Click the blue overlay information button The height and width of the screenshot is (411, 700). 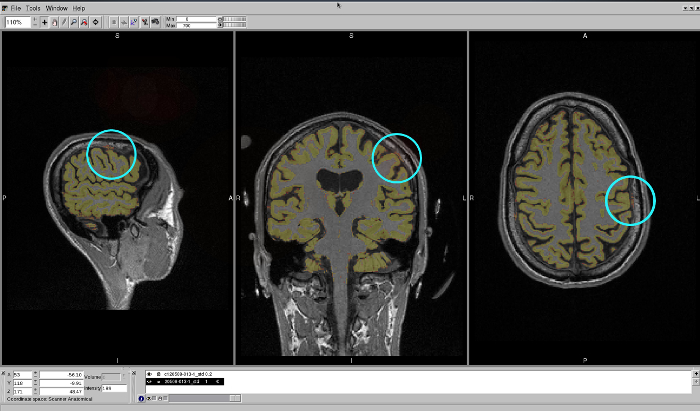[x=141, y=399]
